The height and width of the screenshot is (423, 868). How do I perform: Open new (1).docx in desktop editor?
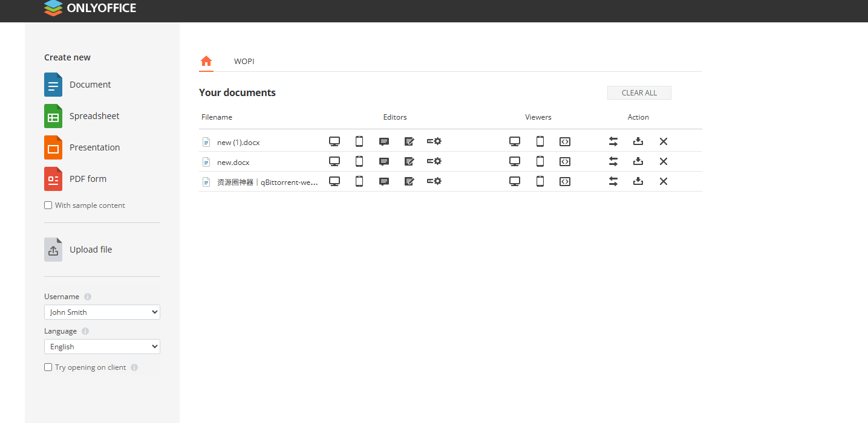pos(334,141)
